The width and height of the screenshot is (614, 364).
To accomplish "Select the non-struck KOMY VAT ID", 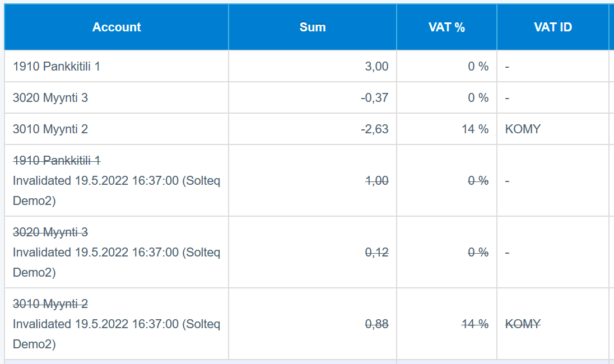I will click(x=523, y=129).
